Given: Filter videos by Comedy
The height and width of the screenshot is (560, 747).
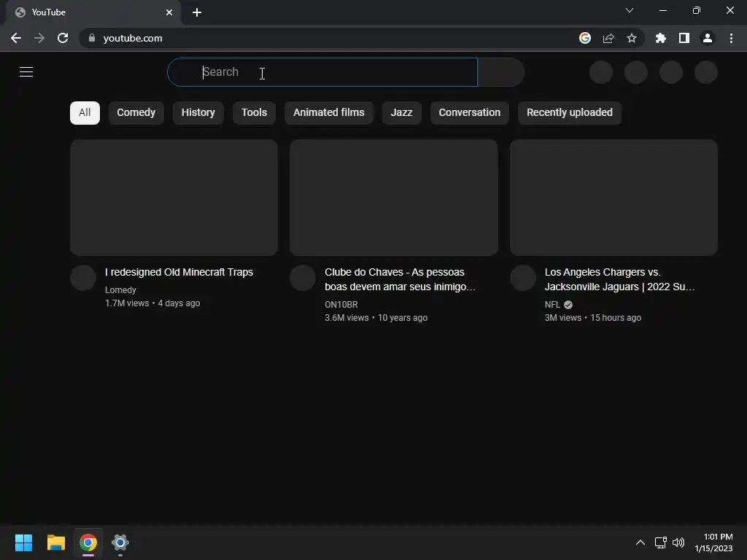Looking at the screenshot, I should click(x=136, y=113).
